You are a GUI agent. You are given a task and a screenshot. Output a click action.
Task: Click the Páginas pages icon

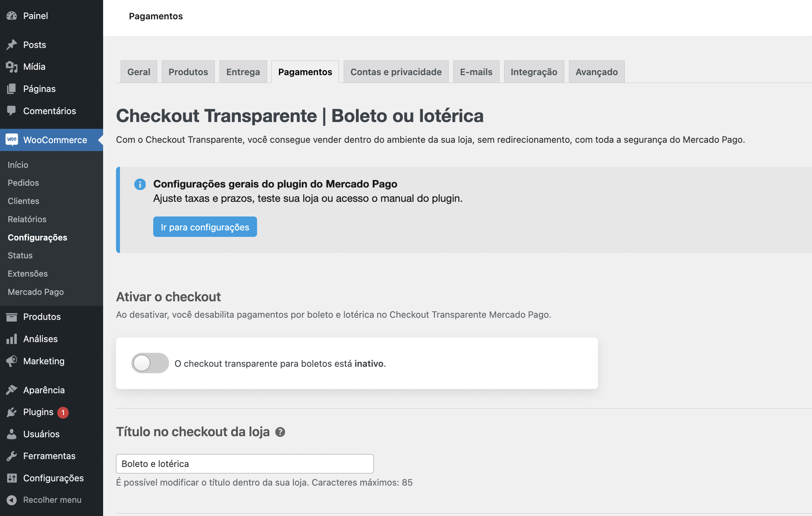pyautogui.click(x=12, y=89)
